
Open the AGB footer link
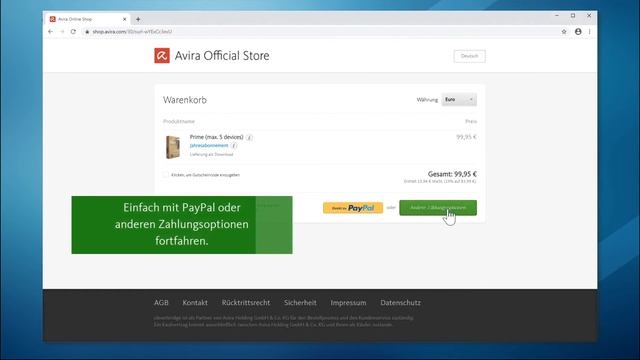pyautogui.click(x=161, y=303)
